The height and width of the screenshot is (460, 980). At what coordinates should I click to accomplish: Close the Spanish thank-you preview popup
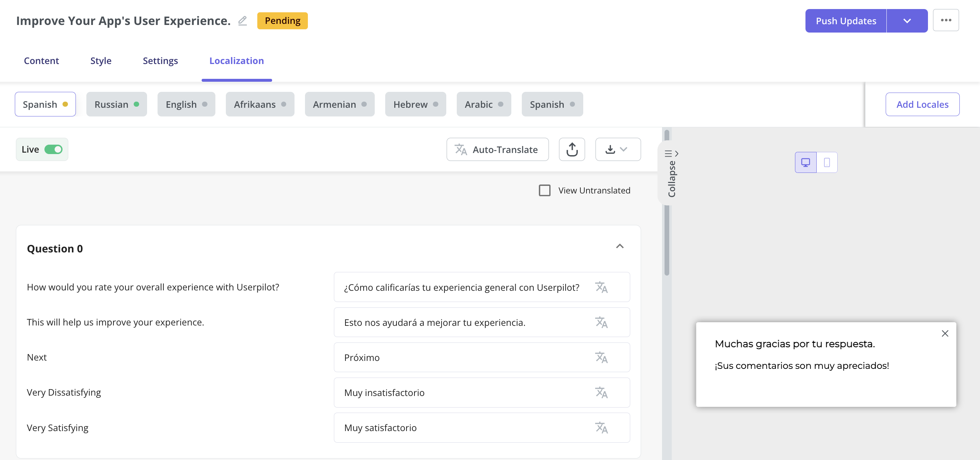pyautogui.click(x=945, y=333)
